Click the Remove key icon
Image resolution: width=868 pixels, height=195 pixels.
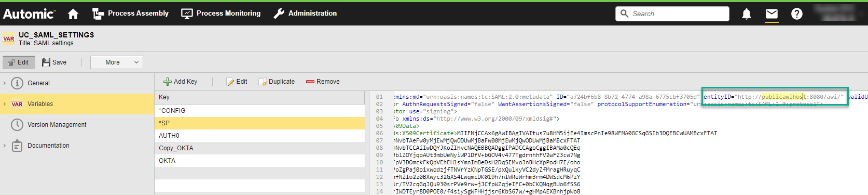pyautogui.click(x=310, y=82)
